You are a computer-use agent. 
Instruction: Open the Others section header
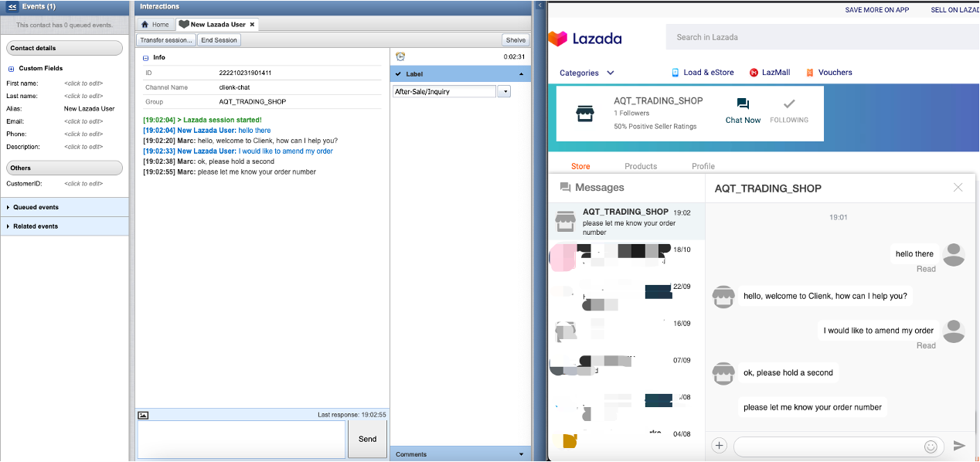tap(64, 168)
